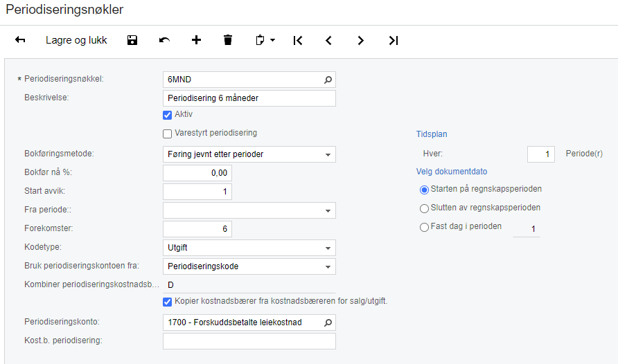Click Forekomster field with value 6
This screenshot has height=364, width=618.
coord(197,229)
